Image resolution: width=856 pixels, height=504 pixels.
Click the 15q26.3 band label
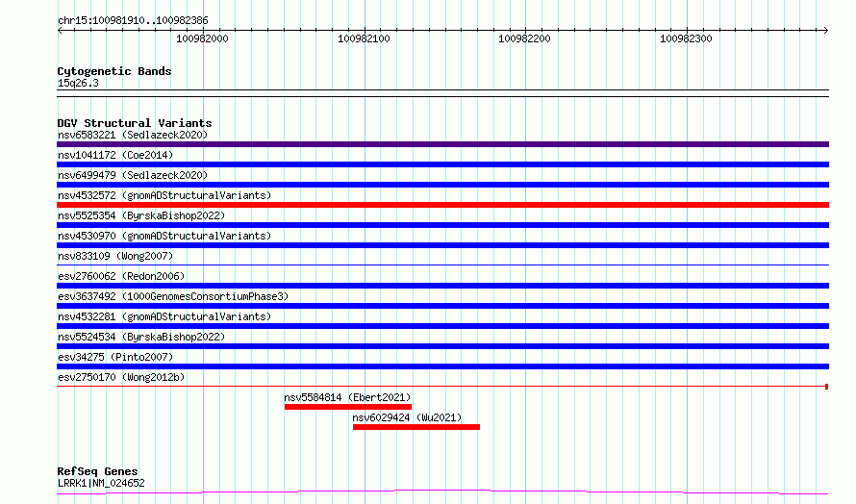pyautogui.click(x=78, y=83)
